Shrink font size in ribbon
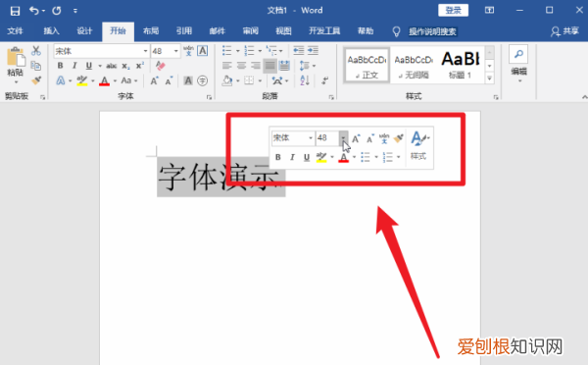Screen dimensions: 588x365 point(169,80)
